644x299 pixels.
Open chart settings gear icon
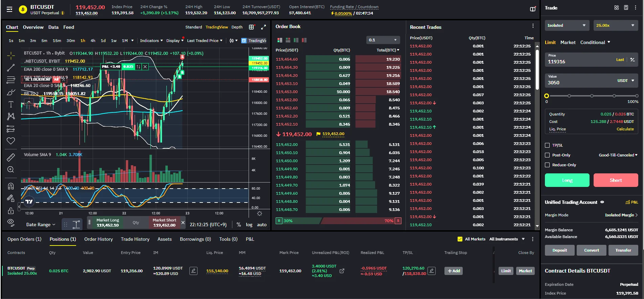click(x=259, y=214)
